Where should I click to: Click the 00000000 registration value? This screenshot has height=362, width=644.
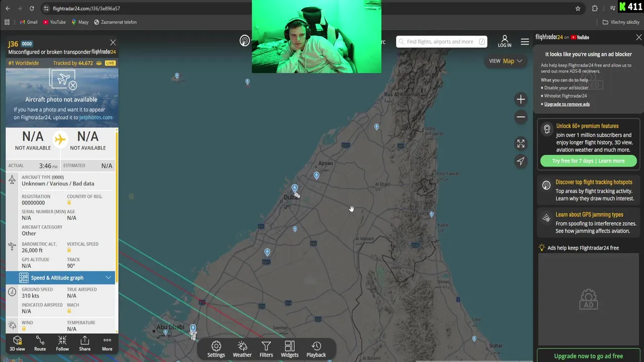tap(33, 203)
